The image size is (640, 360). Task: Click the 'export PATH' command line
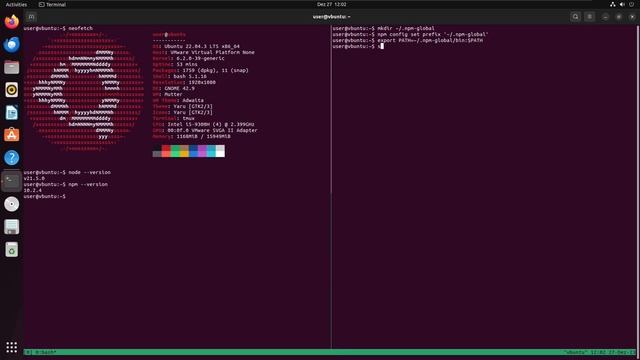click(407, 40)
